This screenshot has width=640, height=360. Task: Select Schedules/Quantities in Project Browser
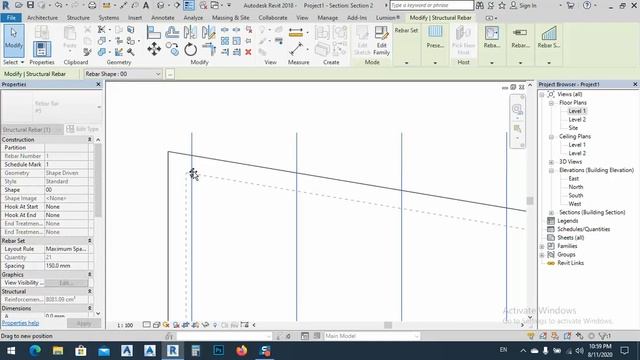(x=584, y=229)
